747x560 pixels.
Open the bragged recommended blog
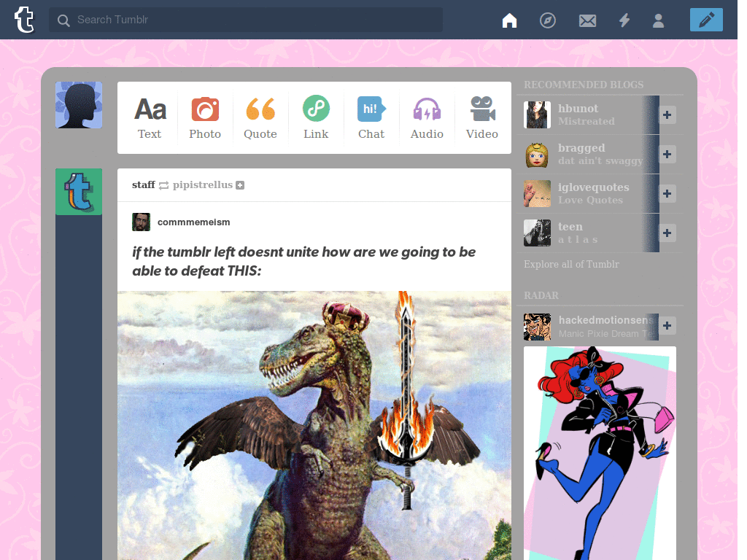[x=581, y=148]
